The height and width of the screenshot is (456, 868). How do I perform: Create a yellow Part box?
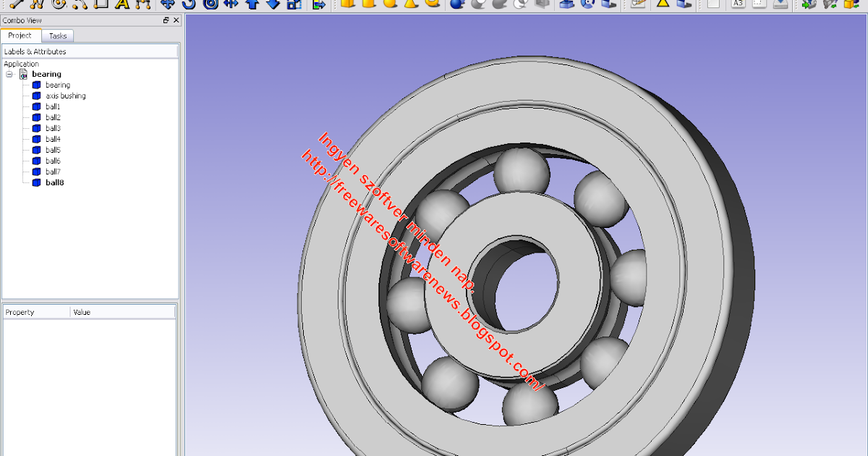tap(347, 4)
